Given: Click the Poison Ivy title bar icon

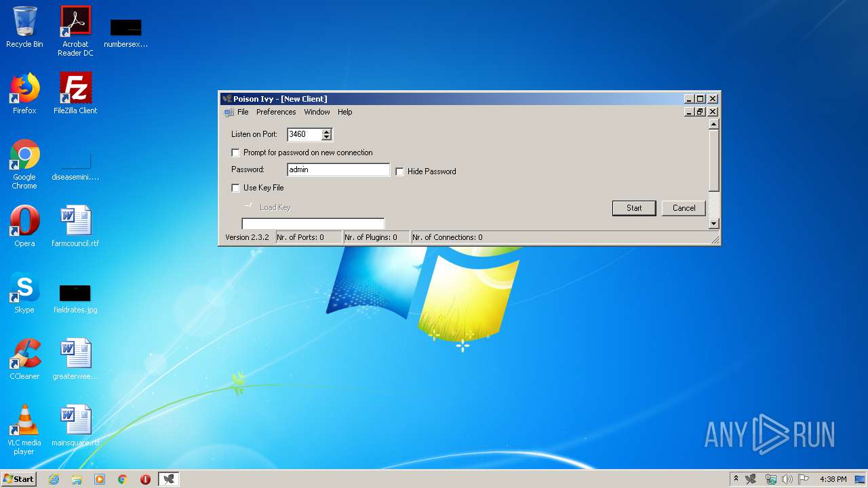Looking at the screenshot, I should click(227, 99).
